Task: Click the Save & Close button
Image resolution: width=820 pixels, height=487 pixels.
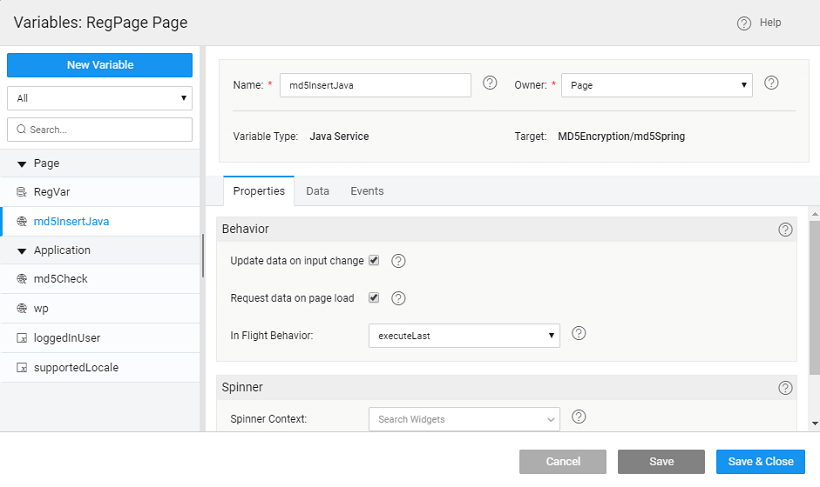Action: click(760, 461)
